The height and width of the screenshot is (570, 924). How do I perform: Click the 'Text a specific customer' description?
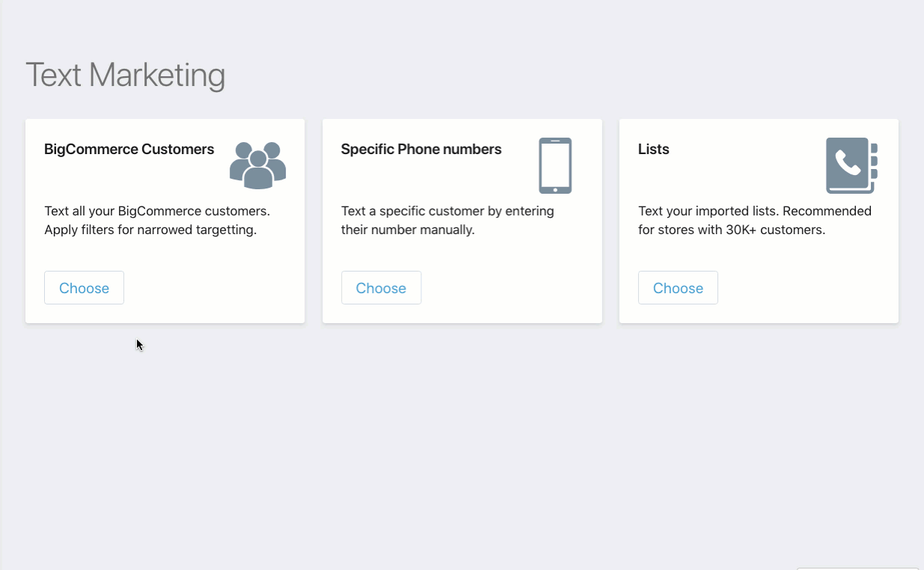click(447, 211)
